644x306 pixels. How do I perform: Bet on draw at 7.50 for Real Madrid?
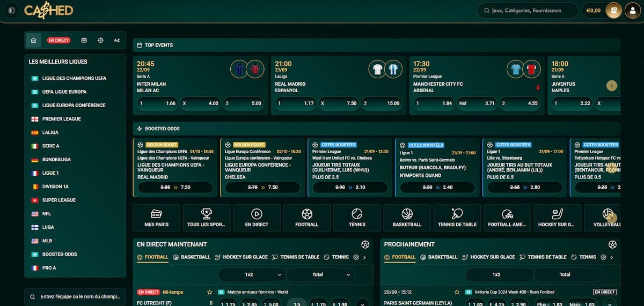[339, 103]
